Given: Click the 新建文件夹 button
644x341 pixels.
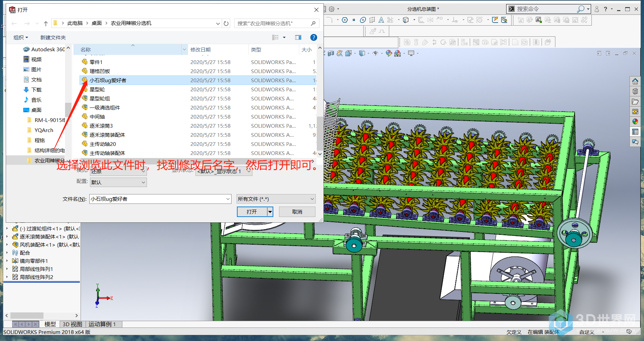Looking at the screenshot, I should (x=53, y=37).
